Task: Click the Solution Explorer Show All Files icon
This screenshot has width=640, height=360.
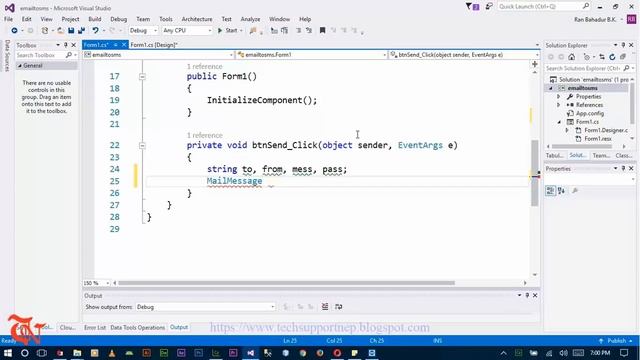Action: pos(623,57)
